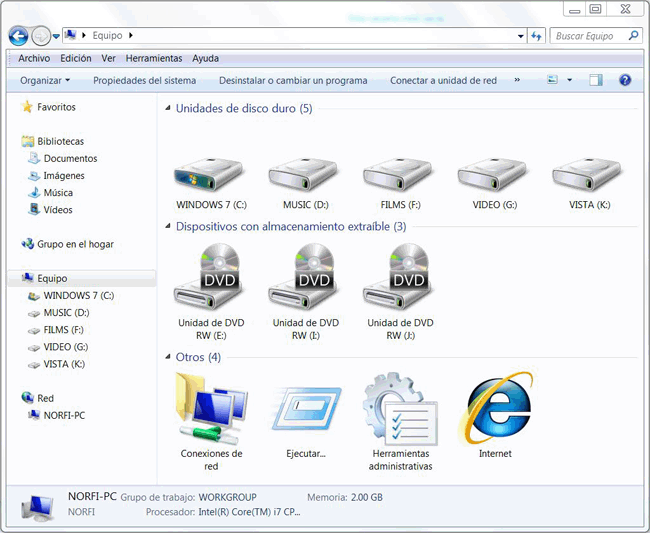Click the search magnifier icon

(x=633, y=36)
